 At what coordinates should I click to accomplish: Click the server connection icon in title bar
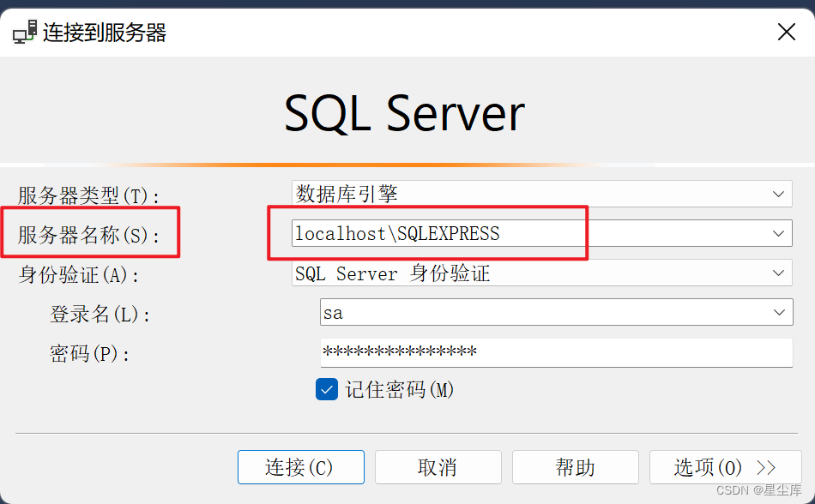coord(23,31)
